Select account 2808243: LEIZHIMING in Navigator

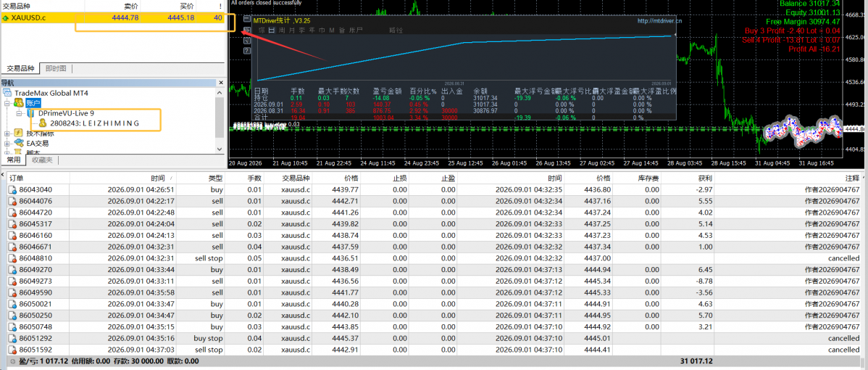94,123
